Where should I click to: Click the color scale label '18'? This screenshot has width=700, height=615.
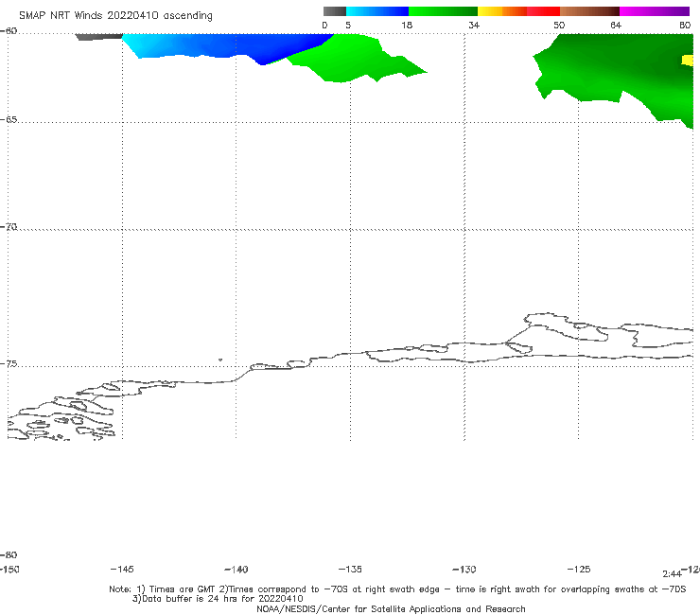407,25
